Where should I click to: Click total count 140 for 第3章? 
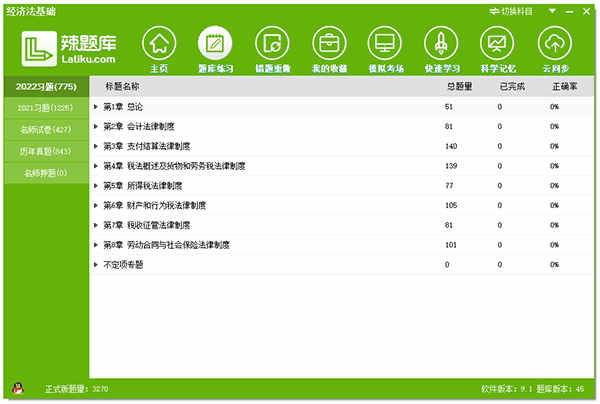click(x=451, y=146)
